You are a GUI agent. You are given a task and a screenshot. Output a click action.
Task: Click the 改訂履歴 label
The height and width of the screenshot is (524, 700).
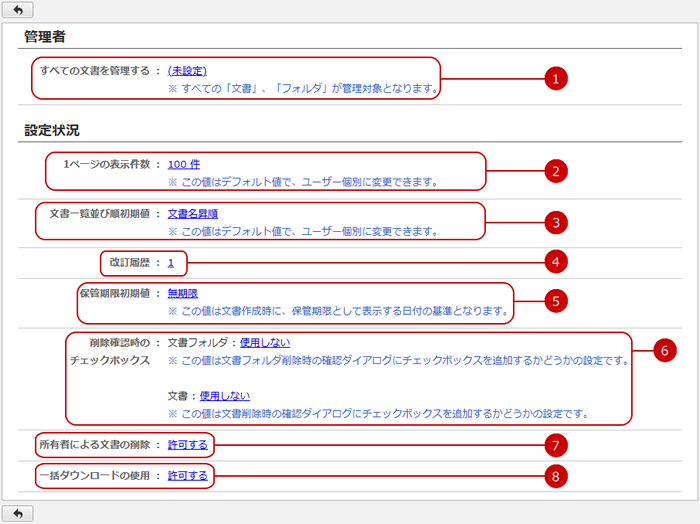(x=129, y=262)
